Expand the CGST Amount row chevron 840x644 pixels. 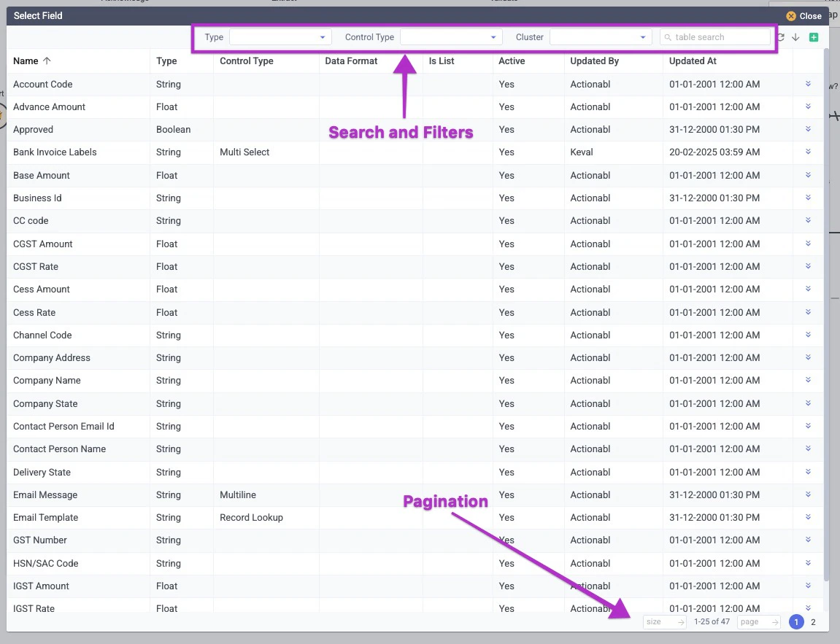click(808, 243)
